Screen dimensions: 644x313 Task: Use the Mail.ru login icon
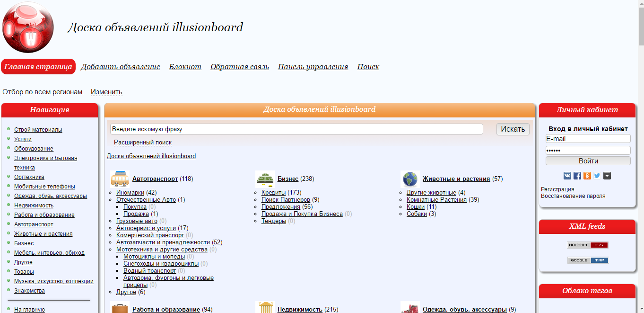(607, 176)
